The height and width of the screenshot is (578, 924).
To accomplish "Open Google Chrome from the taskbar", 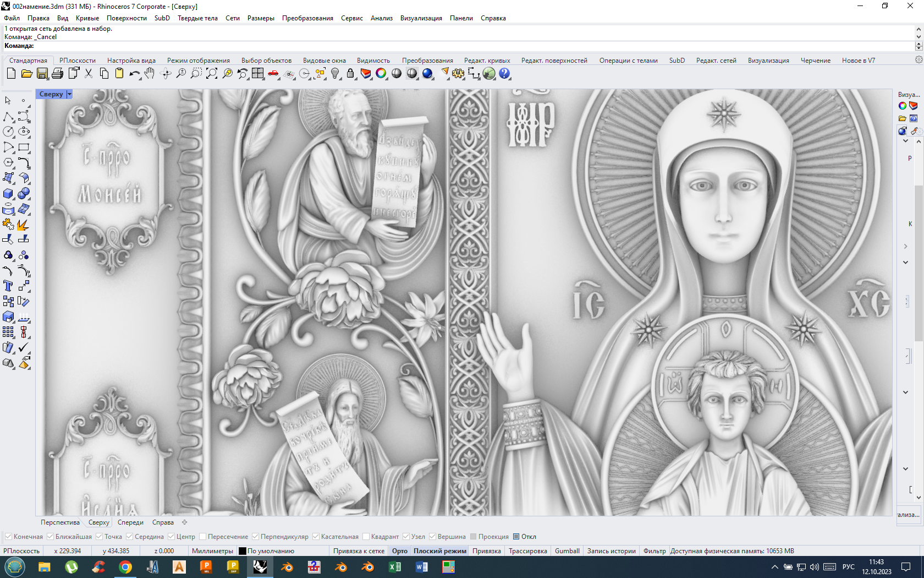I will click(x=125, y=567).
